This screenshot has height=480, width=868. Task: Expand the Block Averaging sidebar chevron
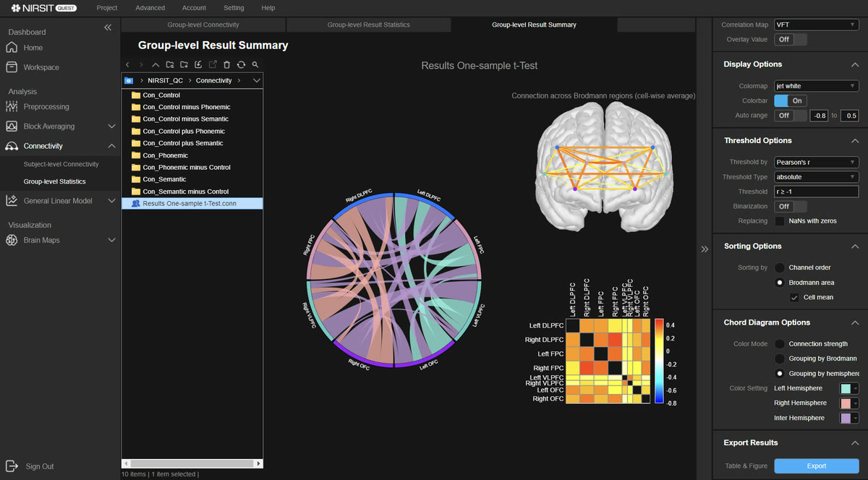click(111, 127)
